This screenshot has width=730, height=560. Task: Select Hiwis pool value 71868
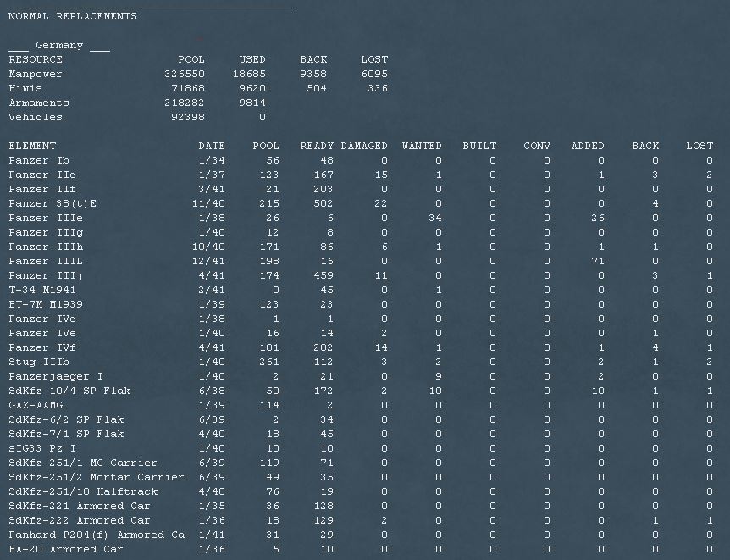click(188, 88)
